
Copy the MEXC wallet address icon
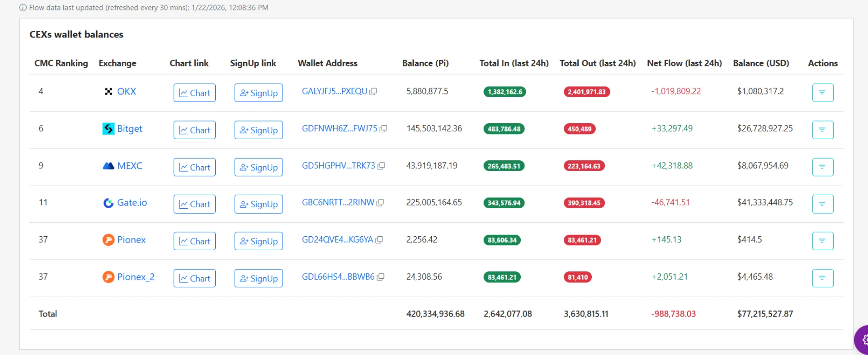tap(381, 166)
